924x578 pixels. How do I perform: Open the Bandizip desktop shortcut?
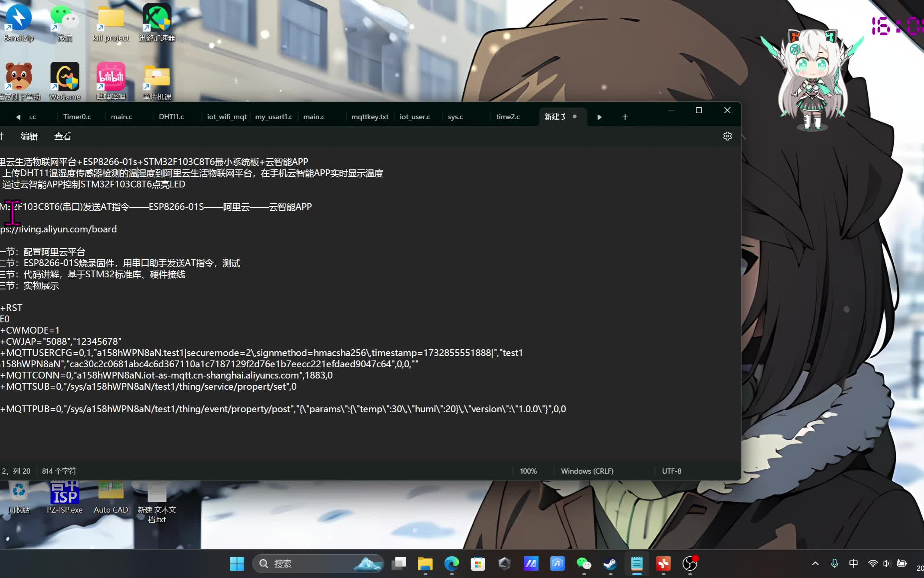18,22
